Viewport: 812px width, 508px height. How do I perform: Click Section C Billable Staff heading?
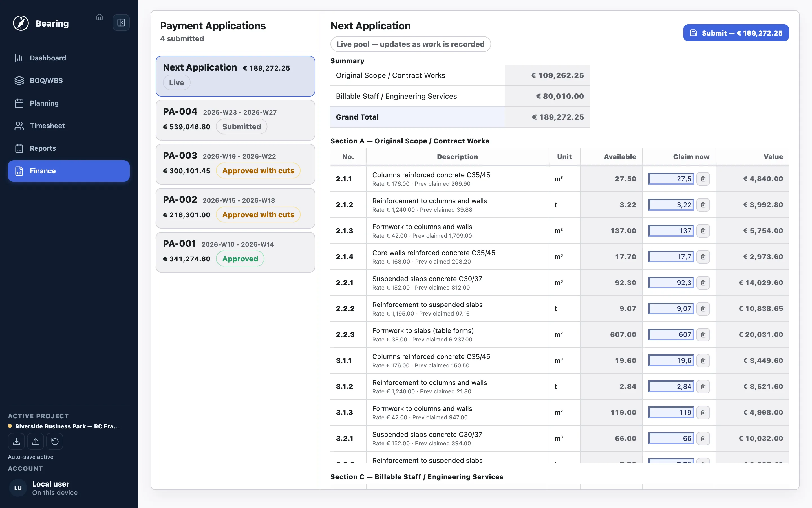[417, 476]
